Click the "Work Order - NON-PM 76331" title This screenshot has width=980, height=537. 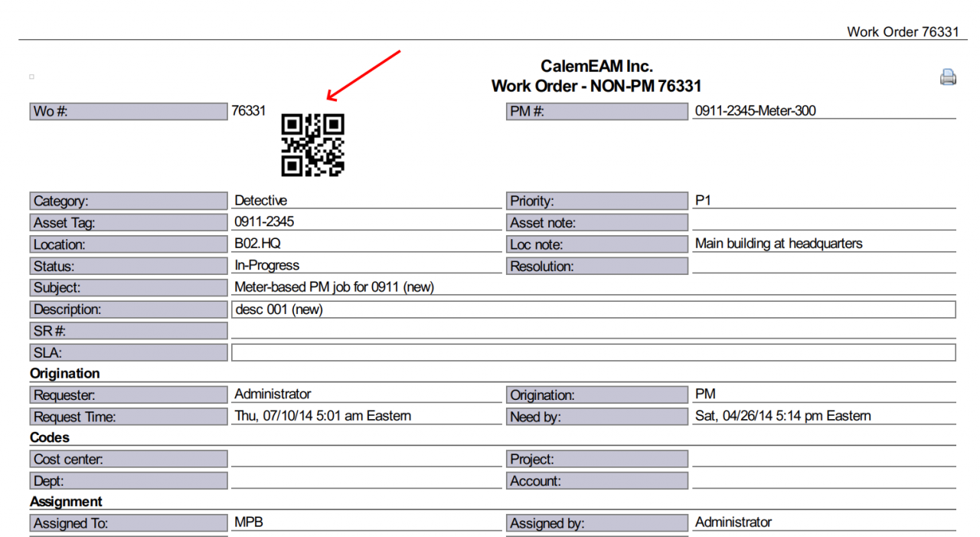tap(596, 87)
